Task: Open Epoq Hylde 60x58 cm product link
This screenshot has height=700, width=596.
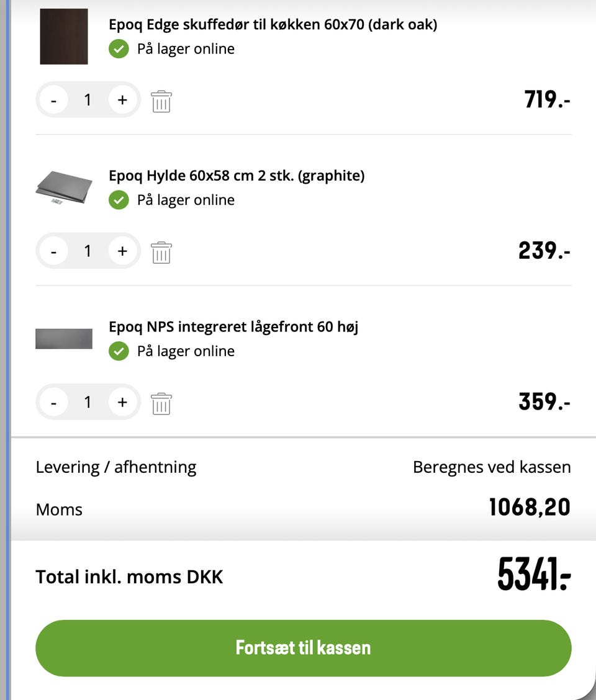Action: (x=237, y=176)
